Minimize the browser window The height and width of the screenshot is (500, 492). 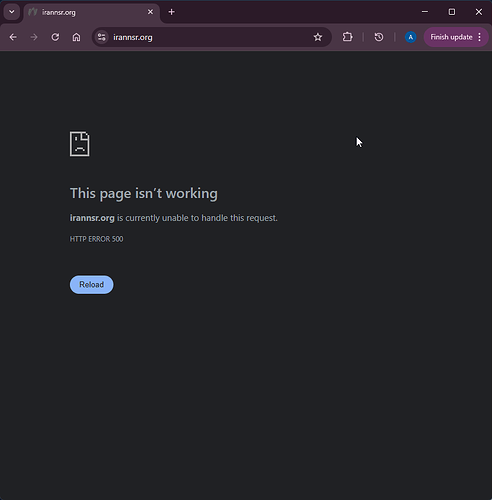tap(425, 12)
